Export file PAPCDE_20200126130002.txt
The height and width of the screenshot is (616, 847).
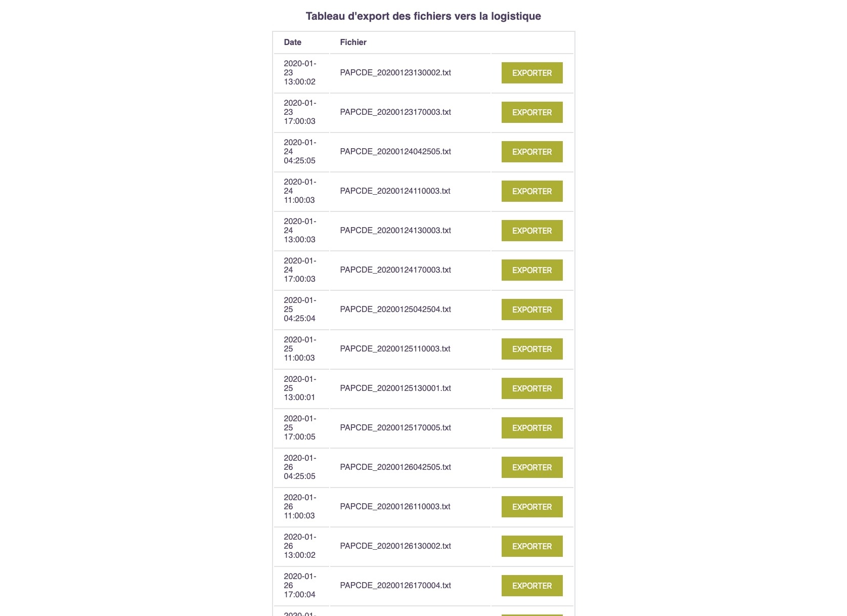click(531, 546)
